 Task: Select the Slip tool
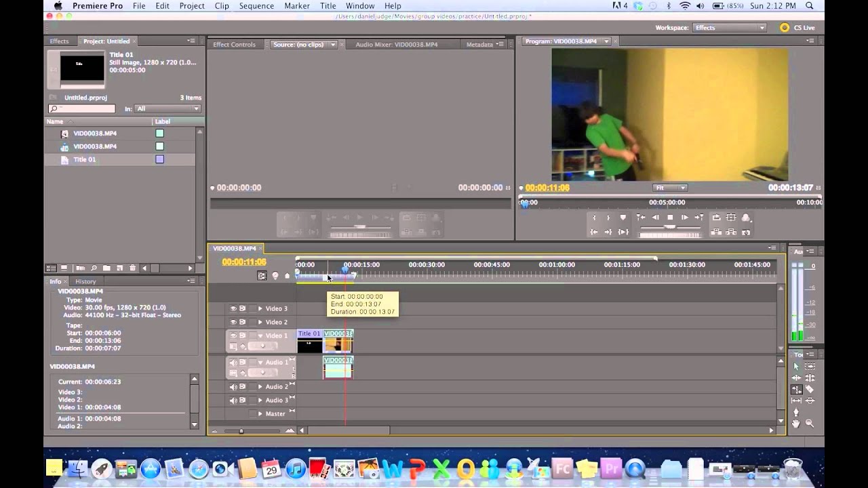(796, 401)
